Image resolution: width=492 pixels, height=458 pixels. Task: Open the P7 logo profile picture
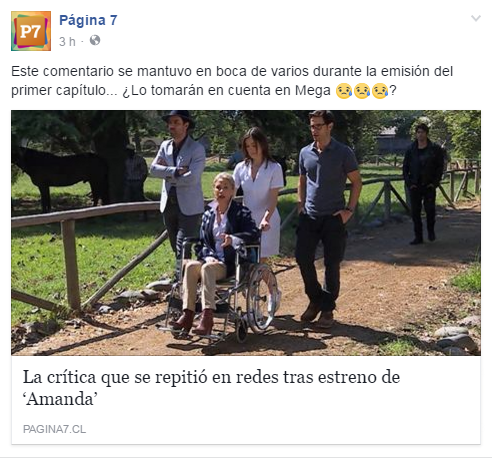tap(31, 31)
